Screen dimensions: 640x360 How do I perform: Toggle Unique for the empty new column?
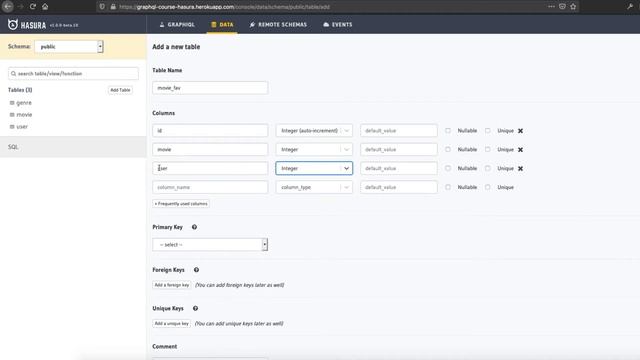click(487, 187)
